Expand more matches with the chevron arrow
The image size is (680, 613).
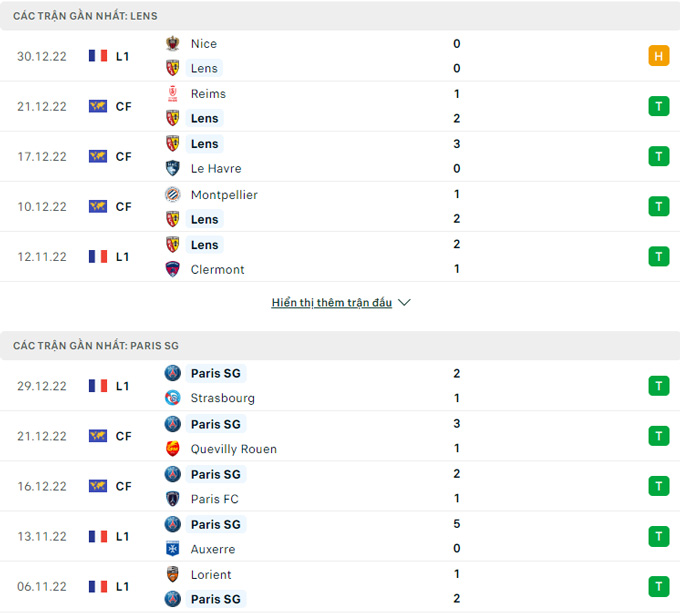coord(404,303)
